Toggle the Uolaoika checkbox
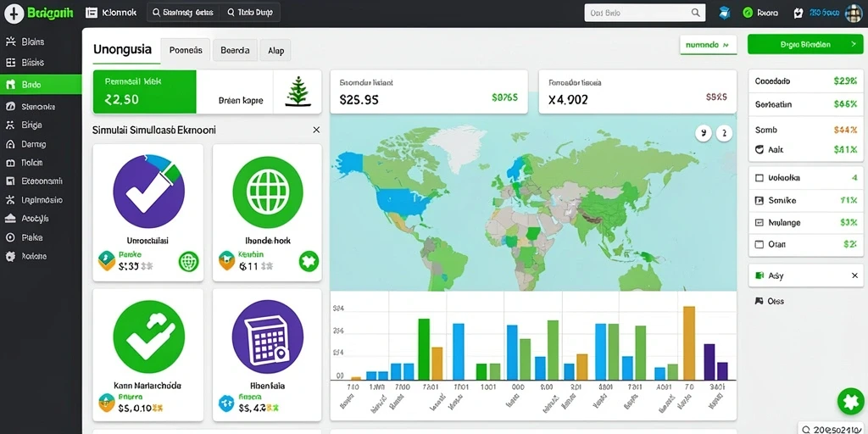 759,178
